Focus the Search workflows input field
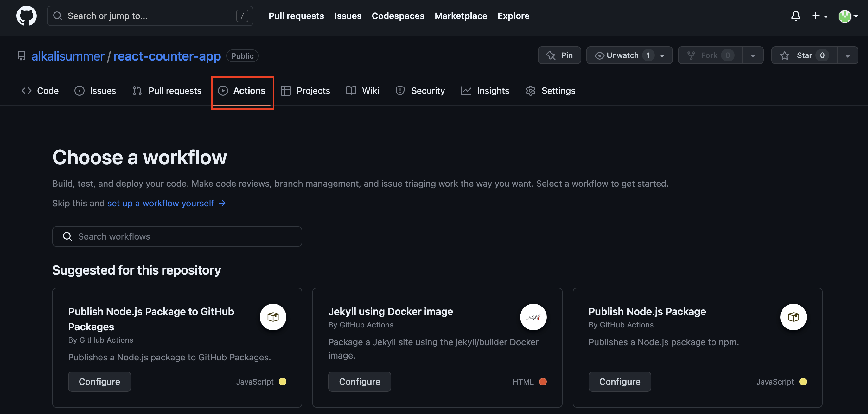868x414 pixels. coord(177,236)
